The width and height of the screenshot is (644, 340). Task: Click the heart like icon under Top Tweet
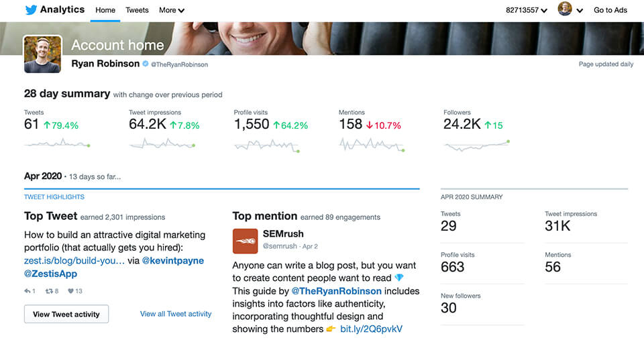click(70, 291)
